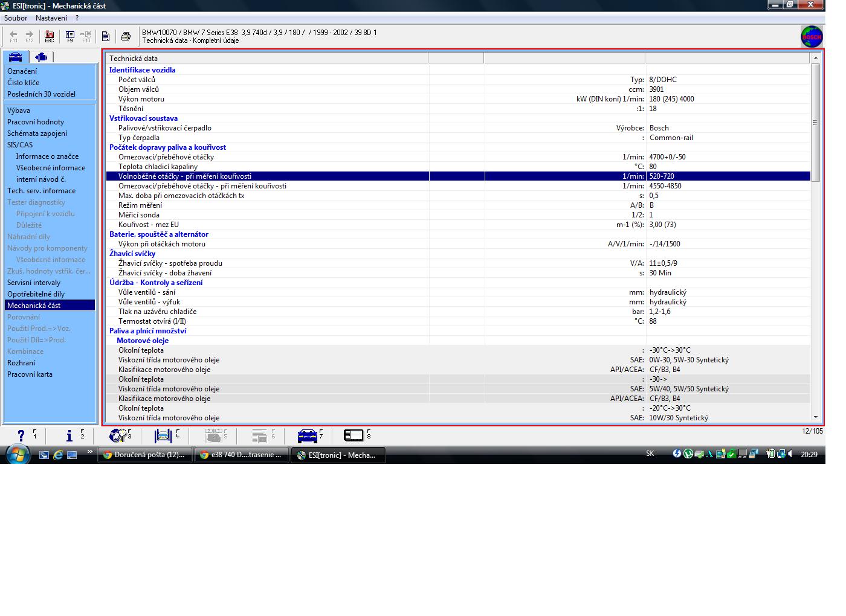Screen dimensions: 846x616
Task: Click the blue car front icon F7
Action: tap(308, 435)
